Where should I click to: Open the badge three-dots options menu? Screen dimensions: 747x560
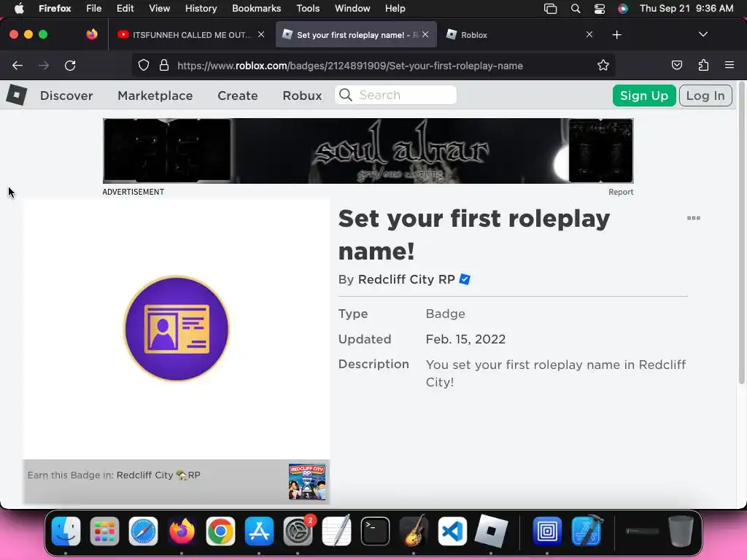click(x=694, y=218)
